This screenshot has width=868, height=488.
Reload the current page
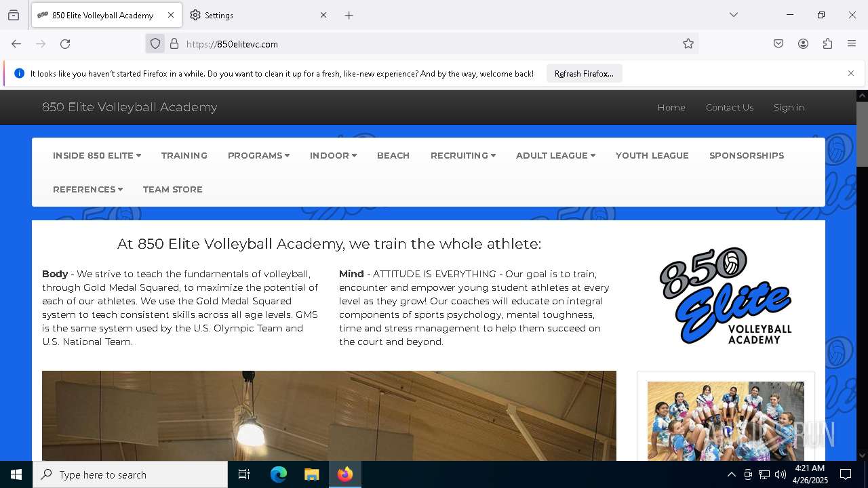tap(65, 44)
